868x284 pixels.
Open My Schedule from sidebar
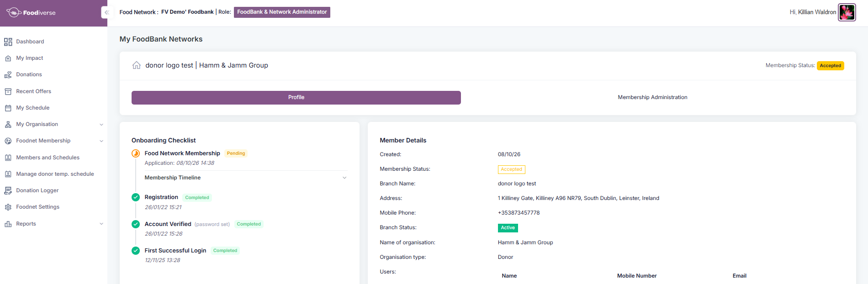[33, 108]
